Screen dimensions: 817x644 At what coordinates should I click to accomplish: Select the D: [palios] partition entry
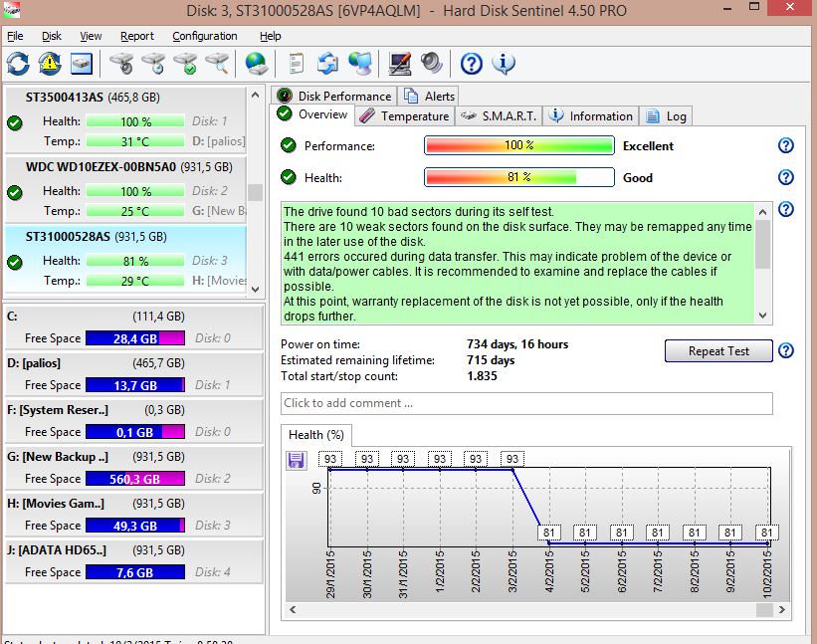pyautogui.click(x=134, y=374)
